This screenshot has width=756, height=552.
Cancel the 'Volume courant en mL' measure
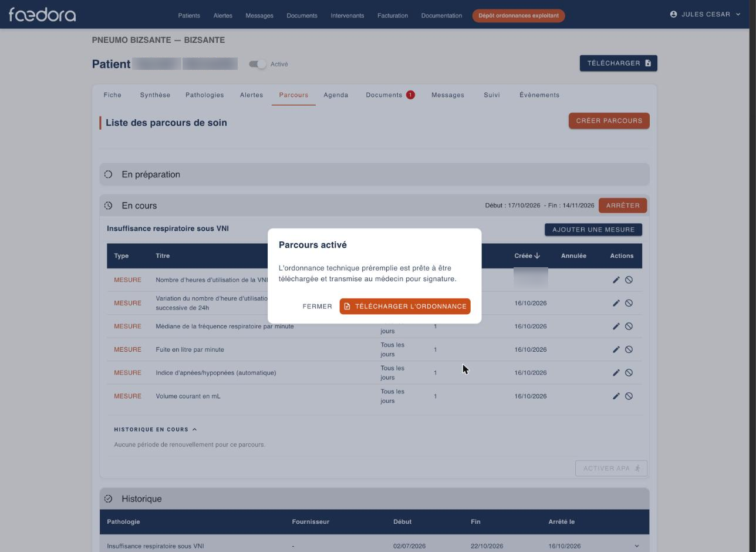629,396
